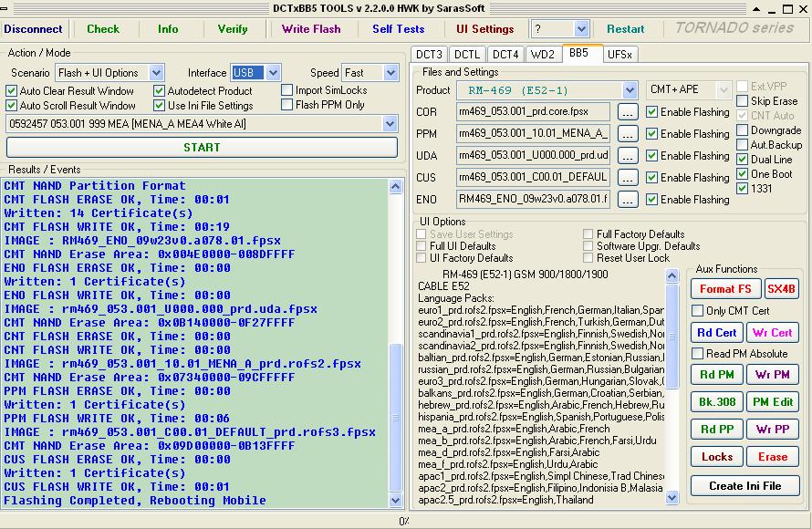Open PM Edit
Image resolution: width=812 pixels, height=529 pixels.
click(772, 401)
